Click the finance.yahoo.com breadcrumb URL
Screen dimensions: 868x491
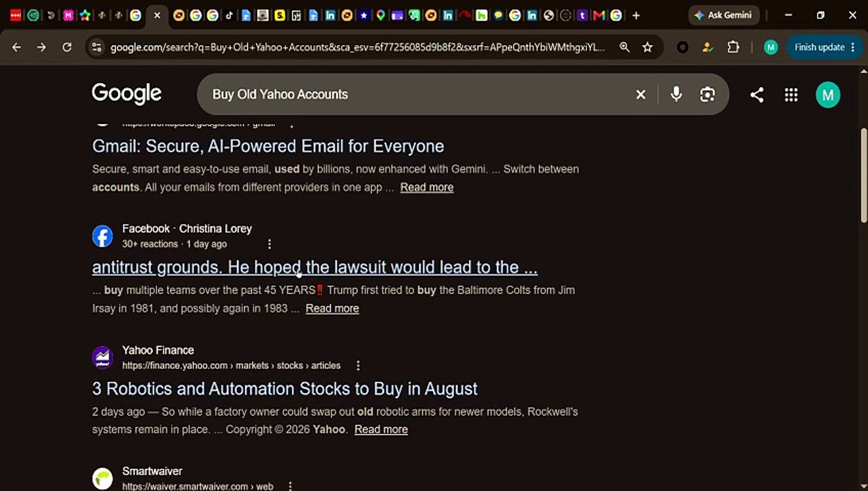tap(231, 366)
